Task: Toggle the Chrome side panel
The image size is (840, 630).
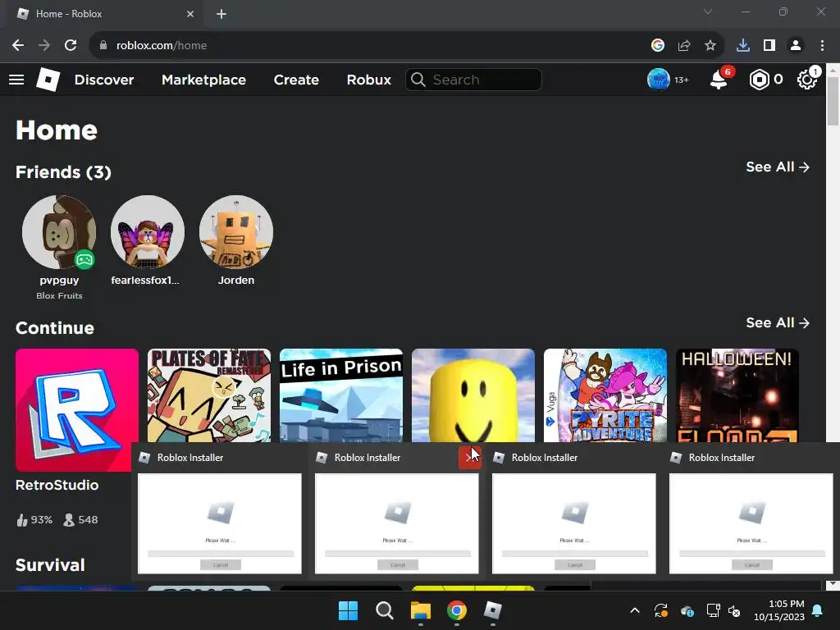Action: click(x=769, y=46)
